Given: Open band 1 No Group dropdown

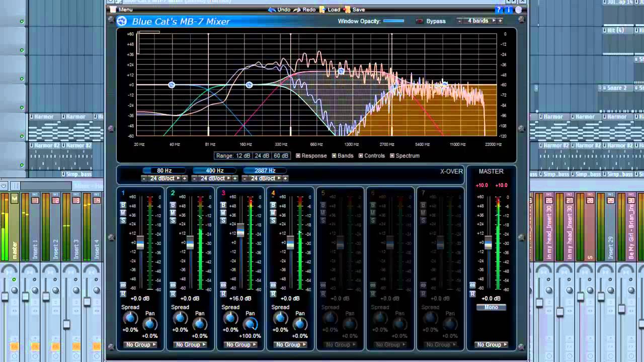Looking at the screenshot, I should (x=140, y=344).
